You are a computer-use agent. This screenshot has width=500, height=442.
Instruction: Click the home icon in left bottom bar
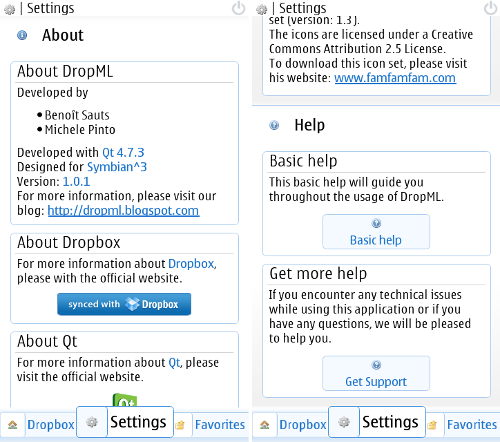tap(13, 425)
